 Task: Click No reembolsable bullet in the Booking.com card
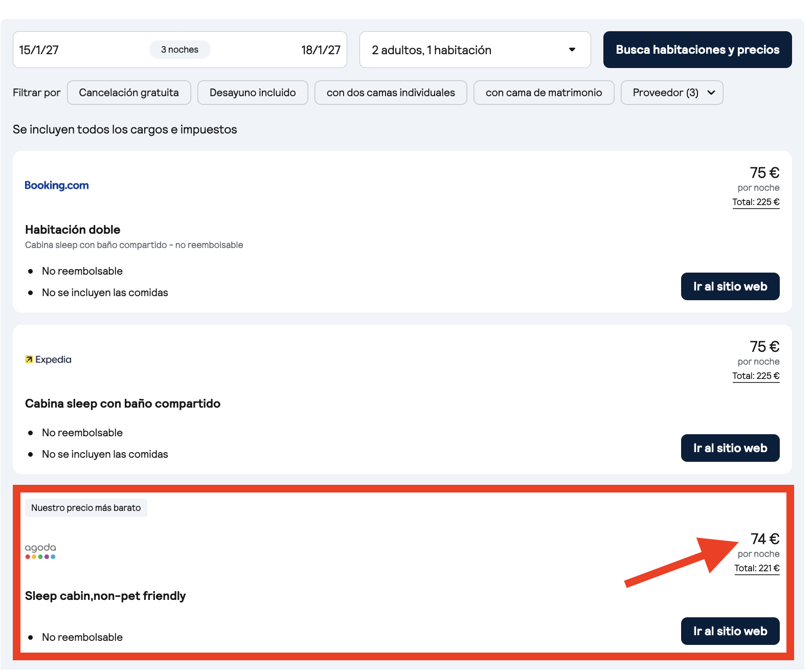(x=82, y=271)
